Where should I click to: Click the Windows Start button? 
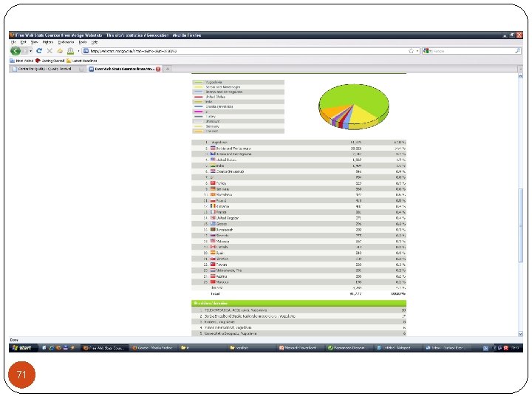pyautogui.click(x=22, y=348)
